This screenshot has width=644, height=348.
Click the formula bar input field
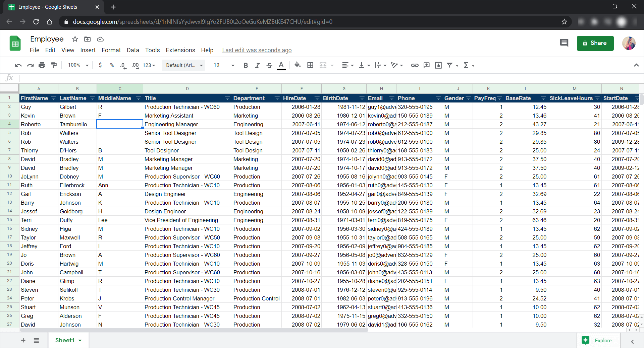(134, 78)
